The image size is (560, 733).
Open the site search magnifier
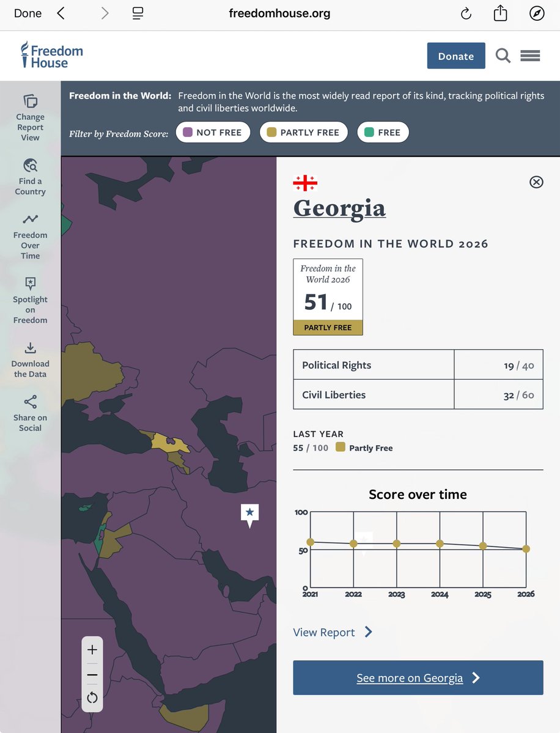coord(503,56)
